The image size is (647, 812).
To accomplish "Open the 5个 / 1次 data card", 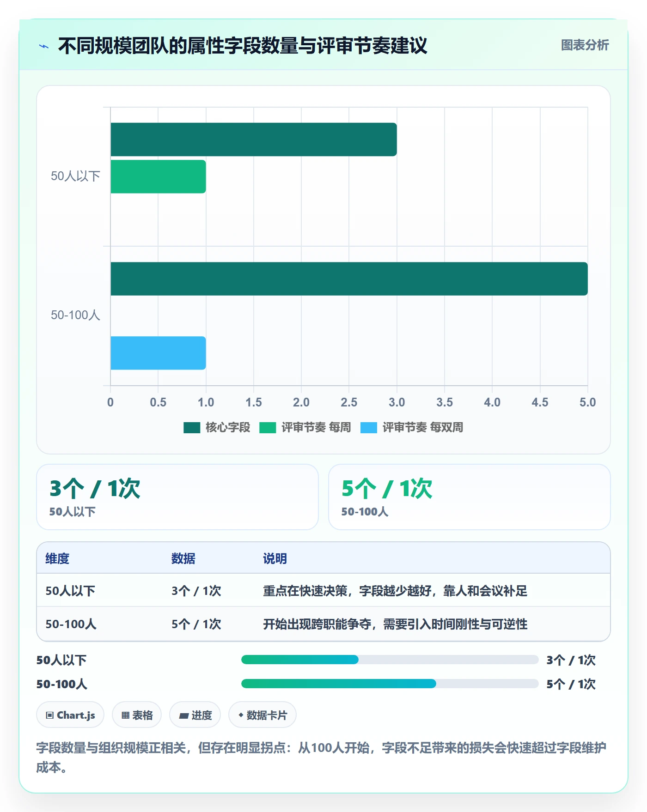I will [469, 497].
